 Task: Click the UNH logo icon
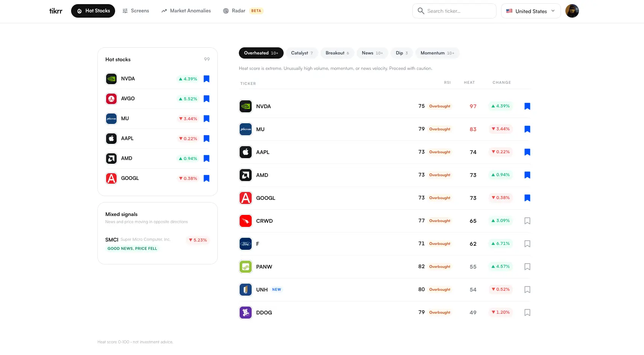246,290
